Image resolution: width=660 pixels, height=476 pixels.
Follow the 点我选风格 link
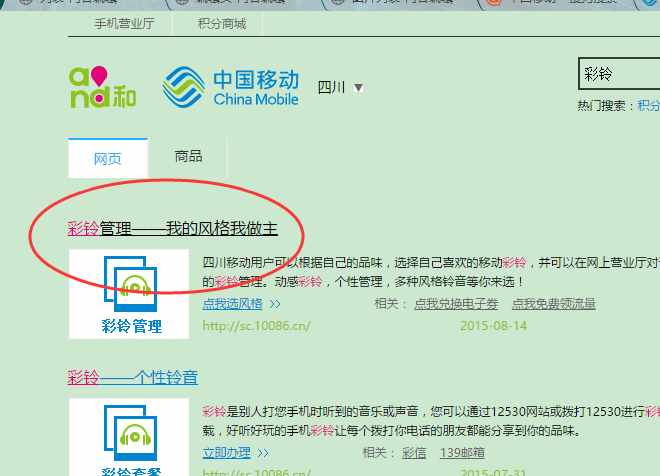tap(232, 304)
